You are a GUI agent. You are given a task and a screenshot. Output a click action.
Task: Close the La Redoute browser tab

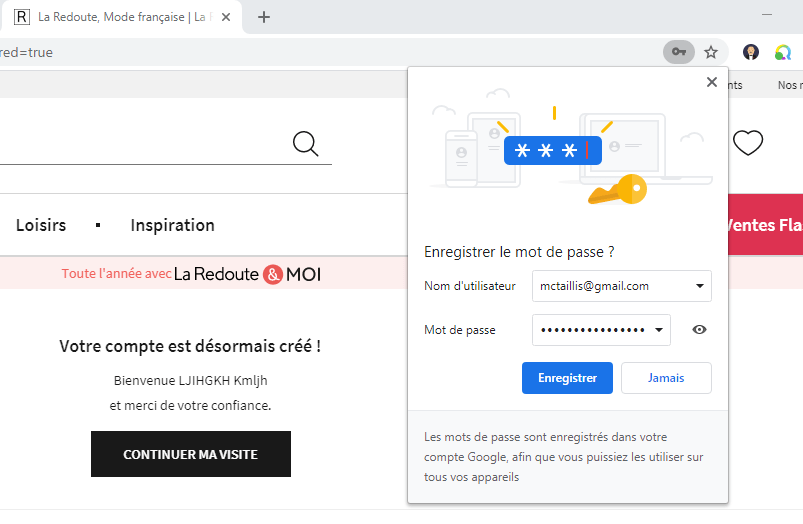click(x=226, y=17)
